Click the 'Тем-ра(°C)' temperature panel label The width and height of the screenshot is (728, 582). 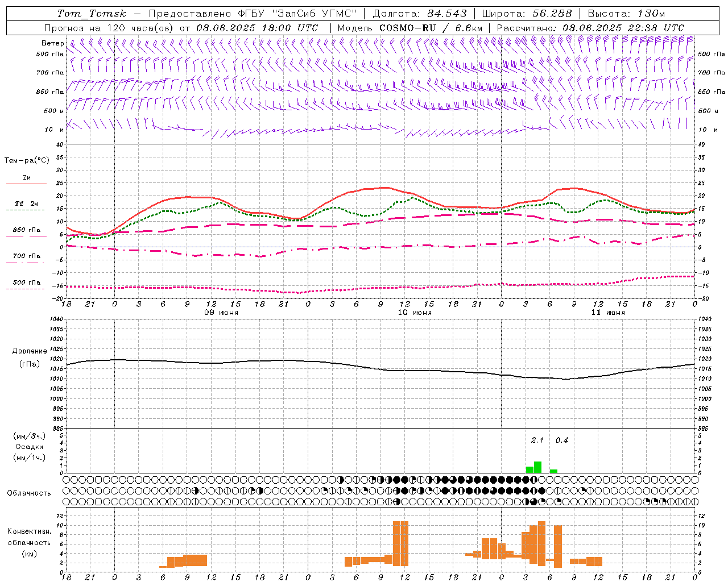[x=27, y=161]
